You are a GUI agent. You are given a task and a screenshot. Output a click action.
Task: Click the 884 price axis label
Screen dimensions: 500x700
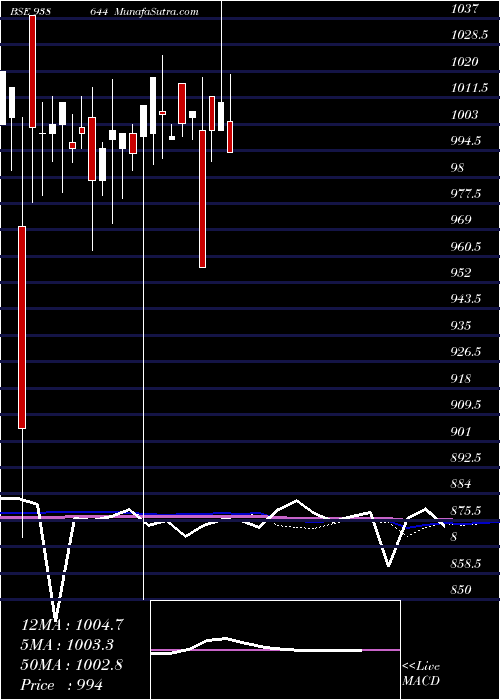(x=462, y=484)
